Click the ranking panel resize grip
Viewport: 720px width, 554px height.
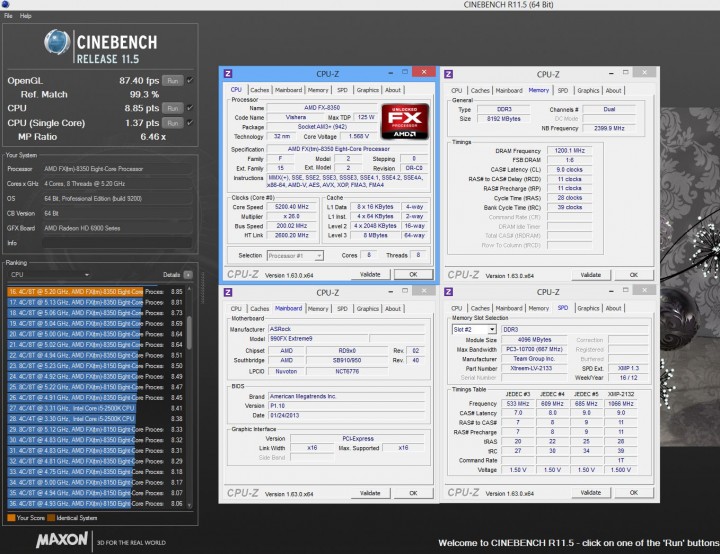pyautogui.click(x=202, y=288)
